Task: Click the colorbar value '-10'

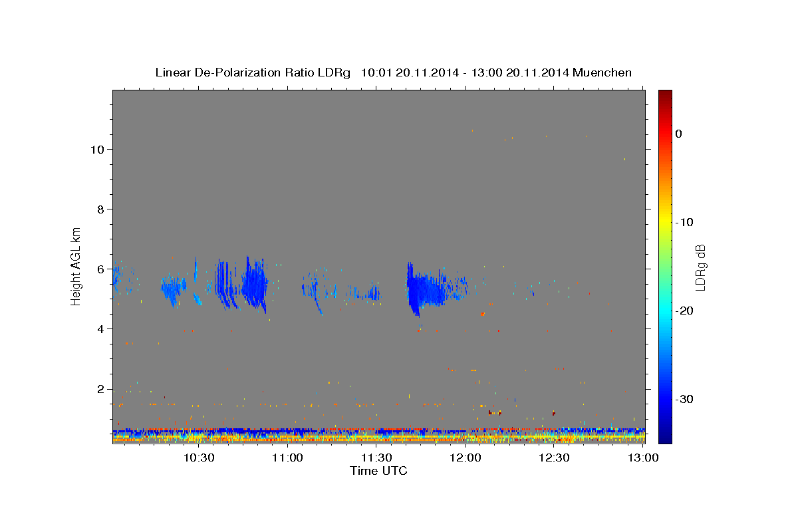Action: (x=684, y=222)
